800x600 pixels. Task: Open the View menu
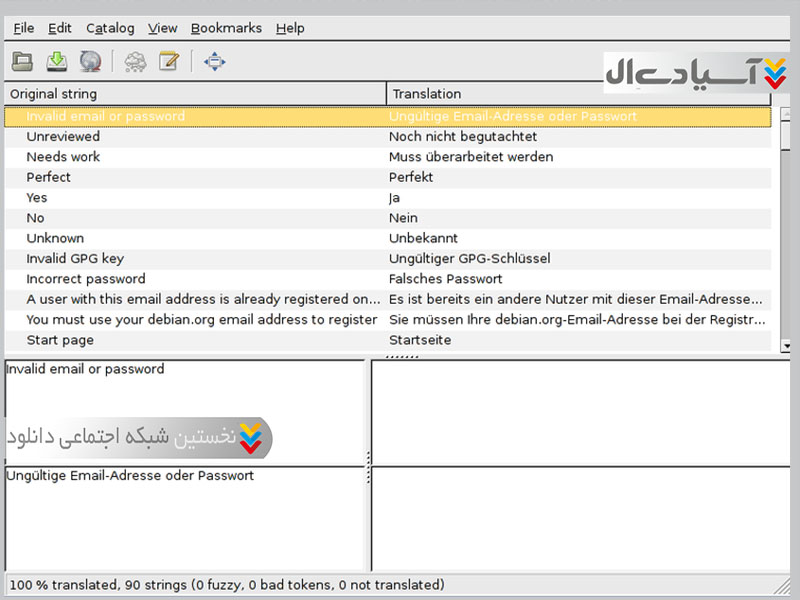(x=162, y=28)
